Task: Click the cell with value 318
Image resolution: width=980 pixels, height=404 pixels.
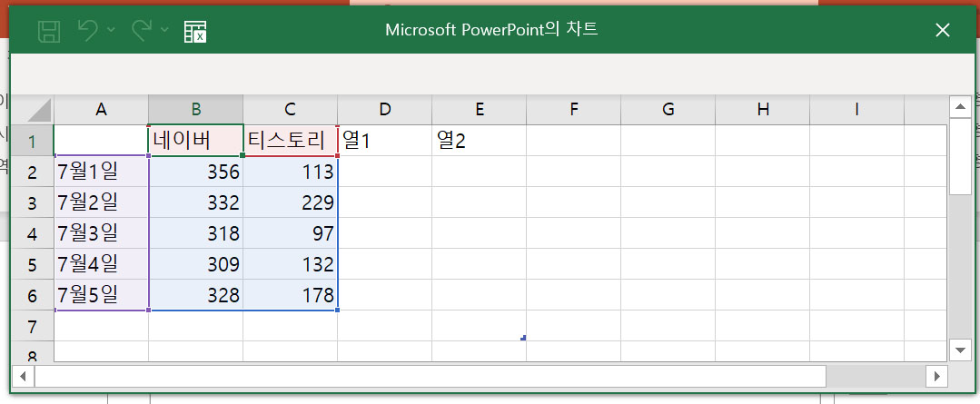Action: pos(195,233)
